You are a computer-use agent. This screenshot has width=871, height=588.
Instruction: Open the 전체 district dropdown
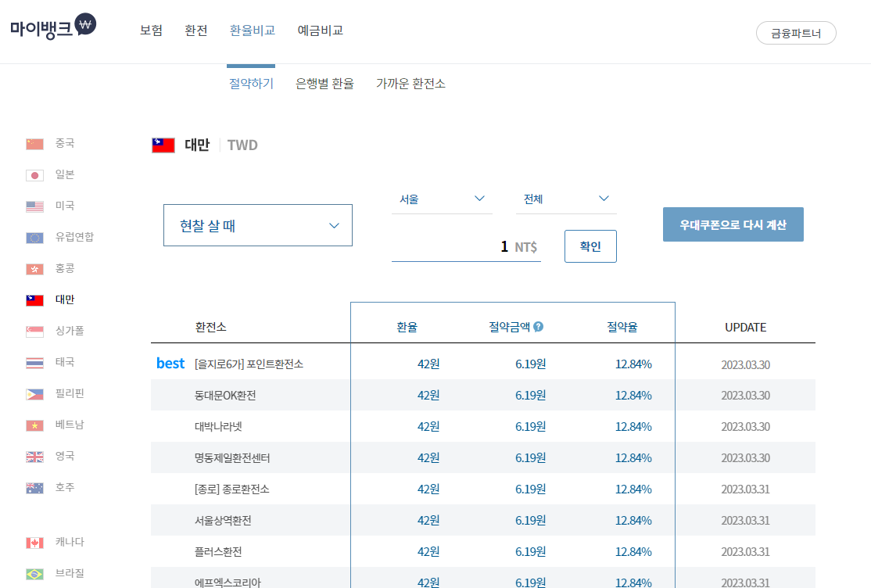565,199
